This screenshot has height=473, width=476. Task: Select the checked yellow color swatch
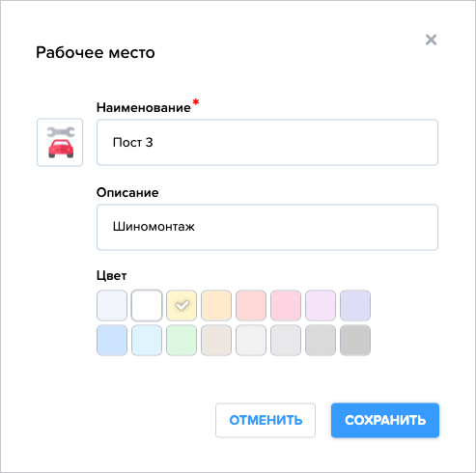[x=182, y=305]
